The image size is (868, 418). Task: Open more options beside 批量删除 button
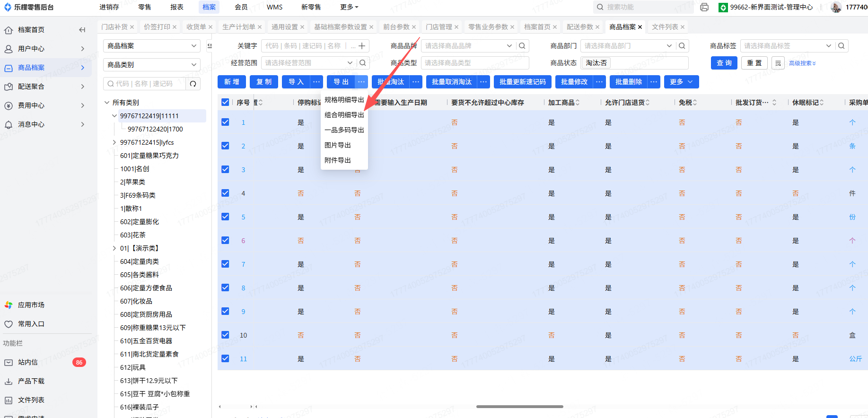654,82
